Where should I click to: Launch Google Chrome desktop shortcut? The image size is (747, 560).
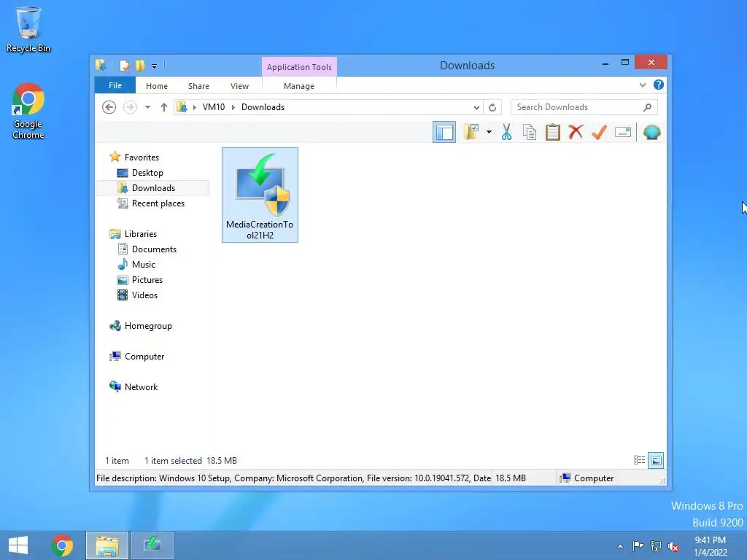tap(28, 111)
